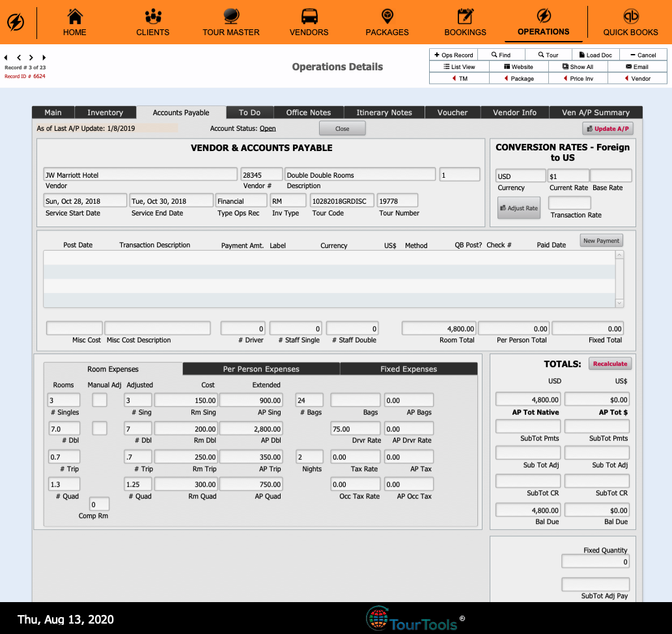Click the Adjust Rate button
Viewport: 672px width, 634px height.
click(519, 208)
